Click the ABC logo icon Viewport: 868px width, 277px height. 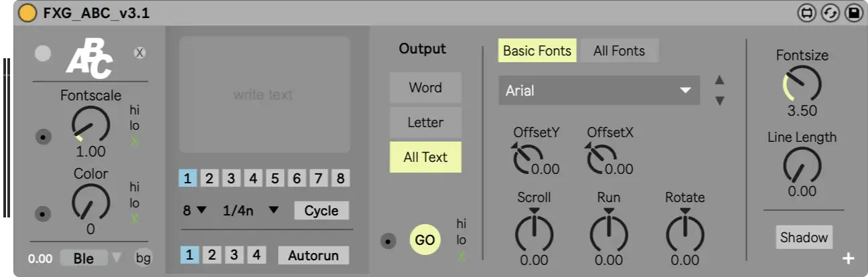click(88, 59)
